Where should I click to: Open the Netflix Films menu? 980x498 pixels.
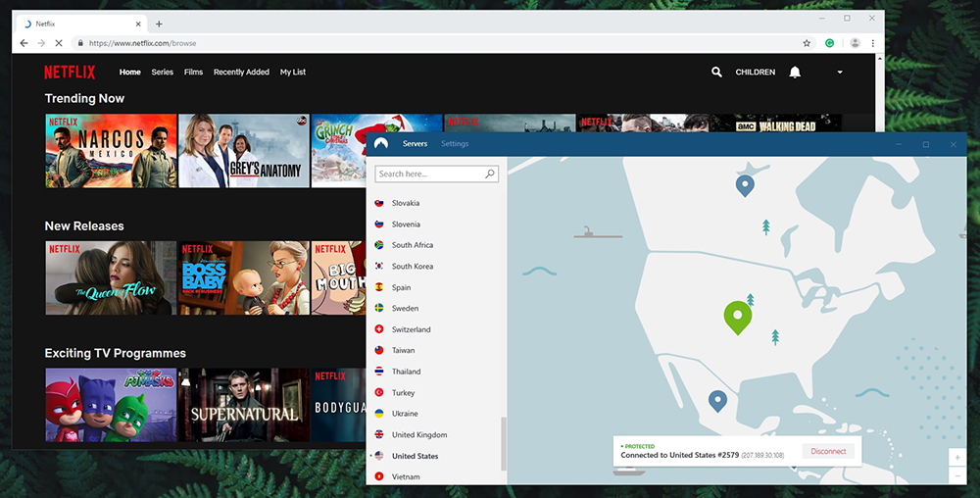coord(193,72)
